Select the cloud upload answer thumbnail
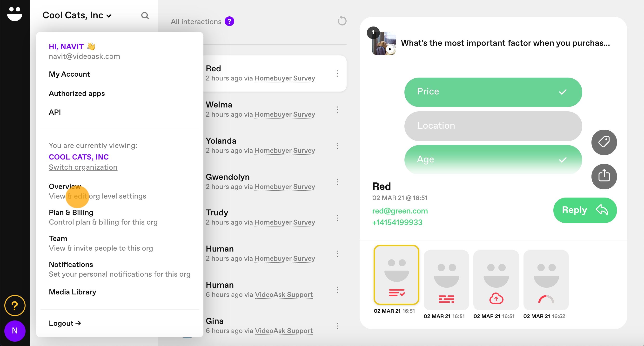The image size is (644, 346). pyautogui.click(x=496, y=280)
